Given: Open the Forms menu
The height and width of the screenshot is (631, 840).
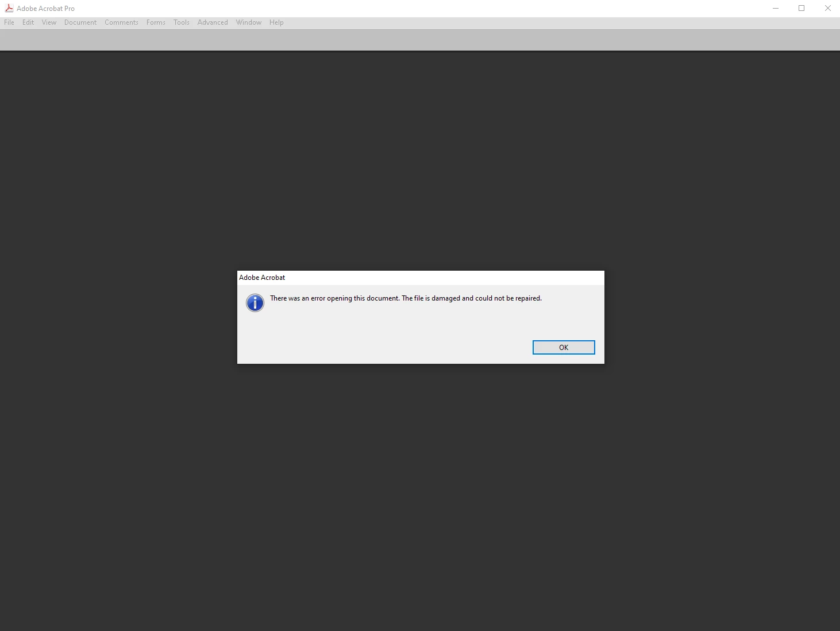Looking at the screenshot, I should click(x=156, y=22).
